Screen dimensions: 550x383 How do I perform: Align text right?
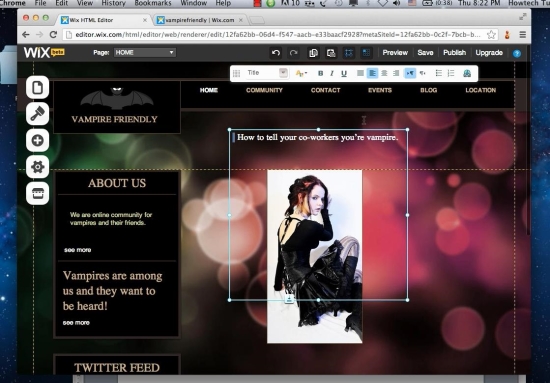pos(396,73)
